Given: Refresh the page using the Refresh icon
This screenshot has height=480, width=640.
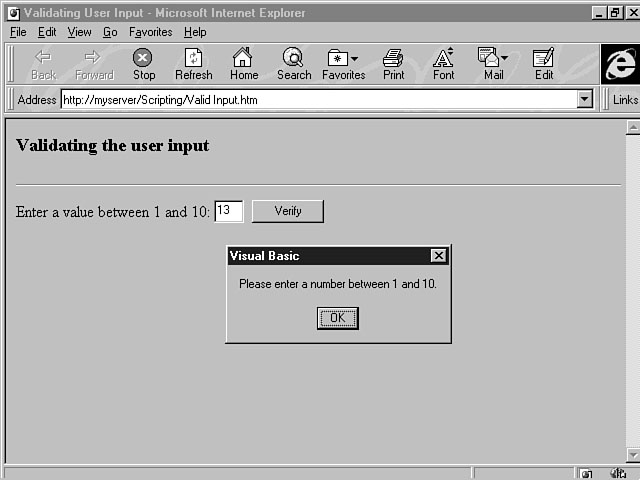Looking at the screenshot, I should tap(193, 63).
